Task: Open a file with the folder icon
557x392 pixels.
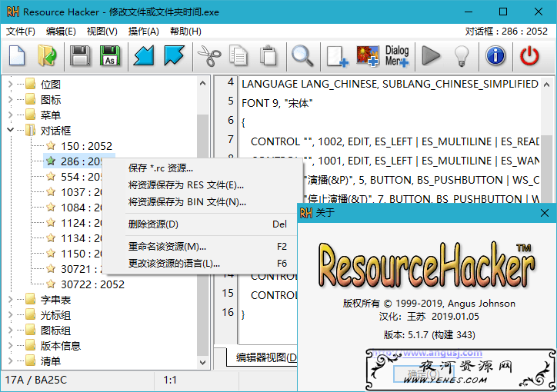Action: (x=47, y=55)
